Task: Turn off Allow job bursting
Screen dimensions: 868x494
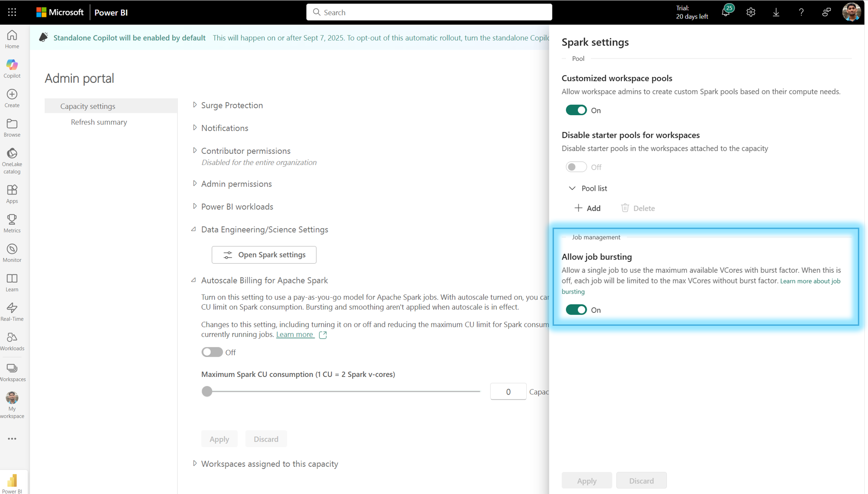Action: pos(576,310)
